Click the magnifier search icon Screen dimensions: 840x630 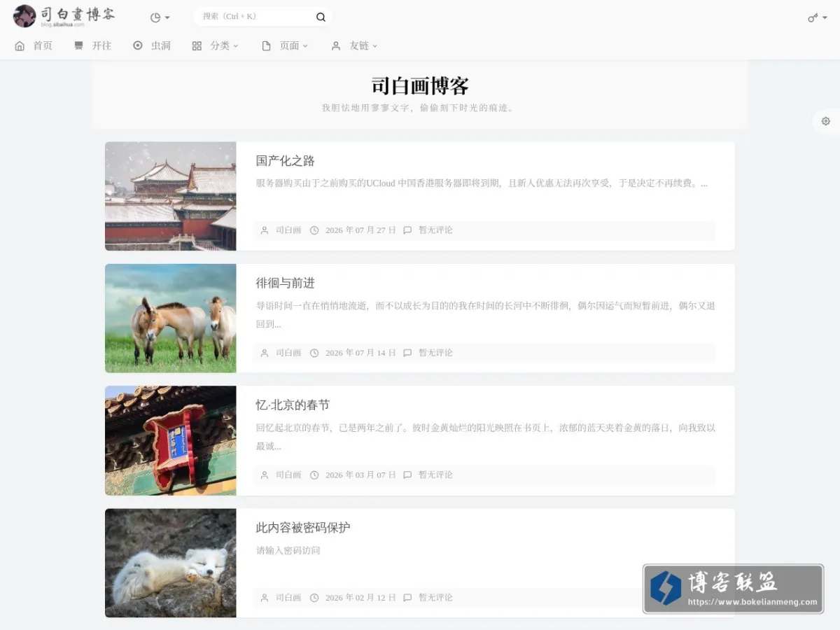[321, 17]
